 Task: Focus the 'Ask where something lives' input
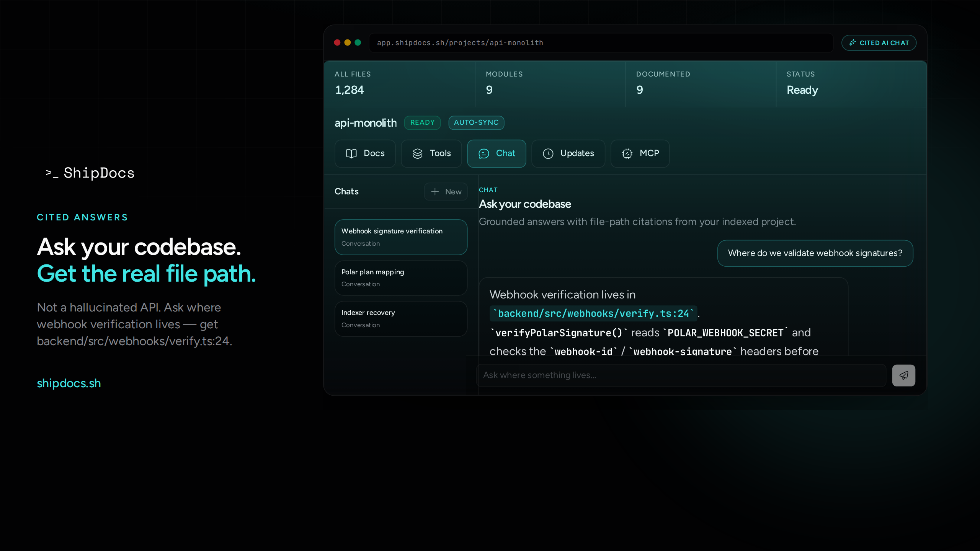(x=681, y=375)
